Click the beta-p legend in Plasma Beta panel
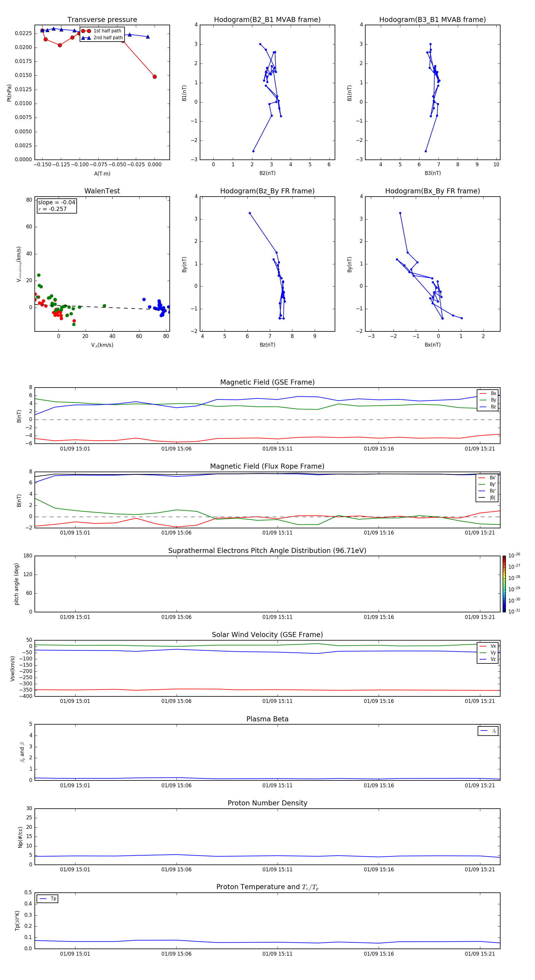 [x=488, y=731]
